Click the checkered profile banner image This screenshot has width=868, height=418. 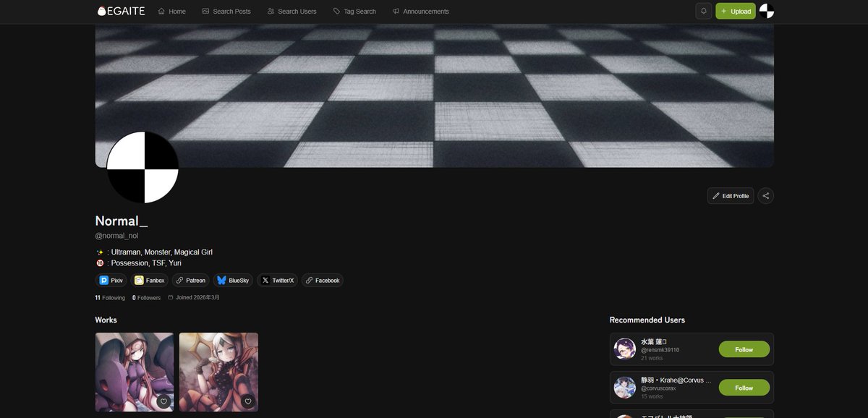click(x=434, y=95)
